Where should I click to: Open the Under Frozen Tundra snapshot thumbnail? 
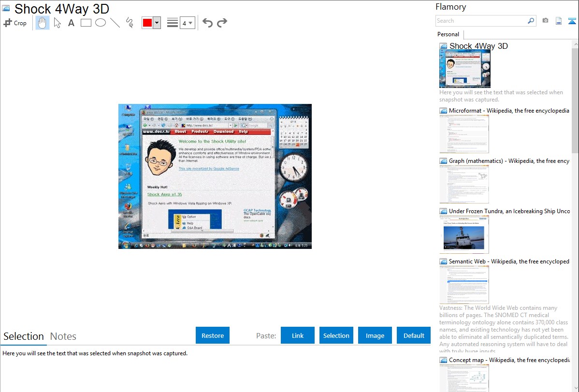coord(464,234)
